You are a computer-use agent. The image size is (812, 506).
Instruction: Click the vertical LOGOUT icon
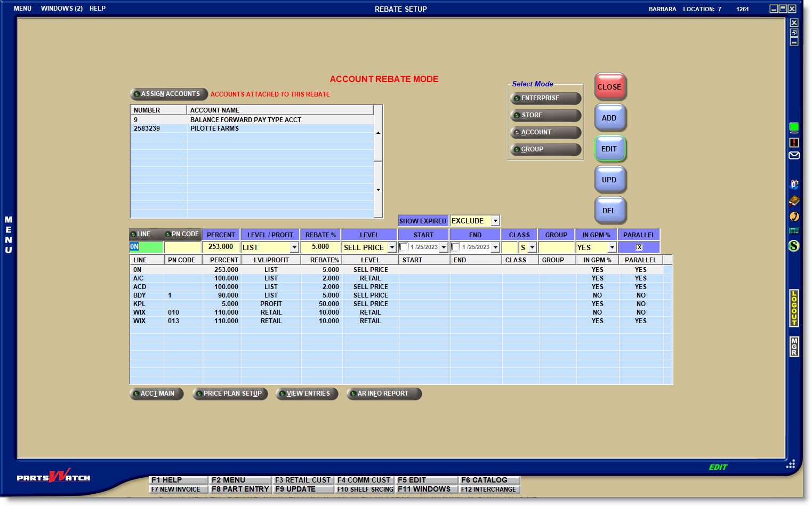794,308
